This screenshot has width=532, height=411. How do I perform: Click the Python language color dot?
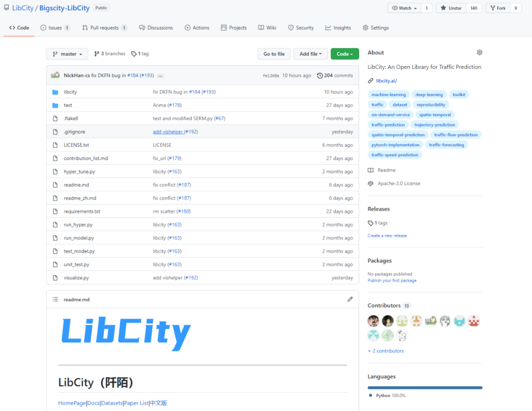[x=370, y=395]
